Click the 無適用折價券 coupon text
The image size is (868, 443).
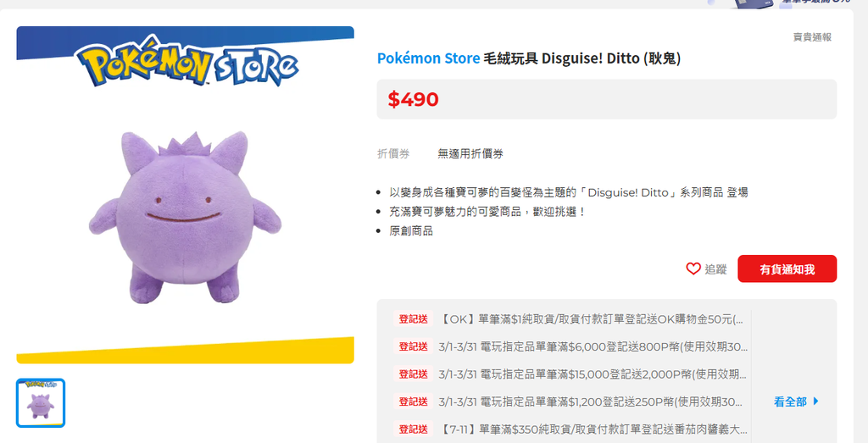[470, 154]
